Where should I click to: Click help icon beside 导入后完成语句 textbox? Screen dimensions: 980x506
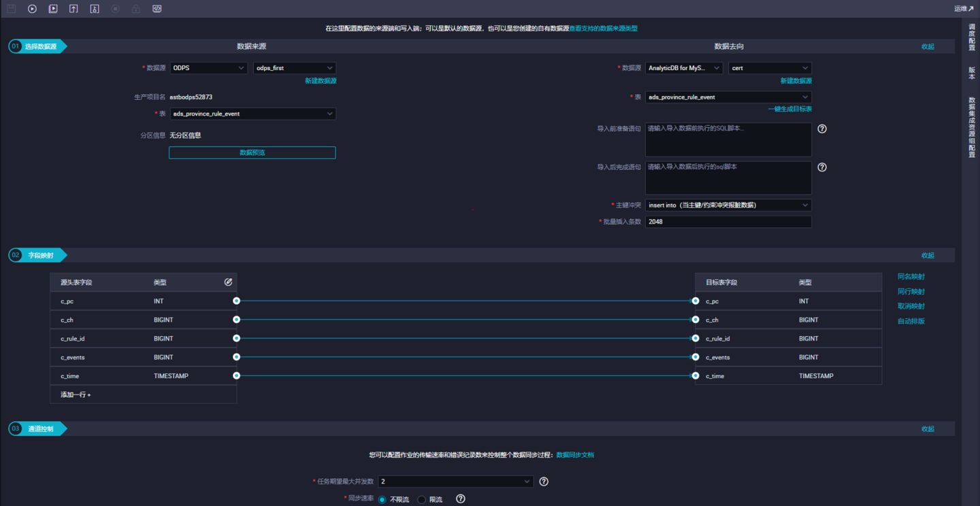click(x=821, y=167)
